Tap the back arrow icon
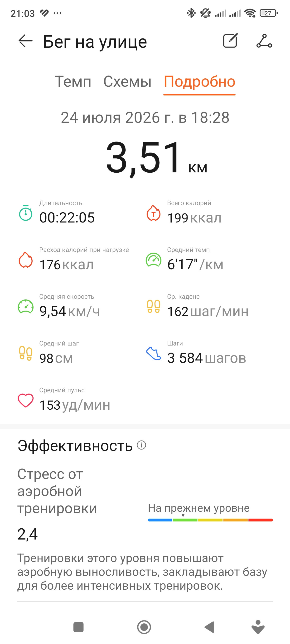This screenshot has height=644, width=290. [25, 41]
